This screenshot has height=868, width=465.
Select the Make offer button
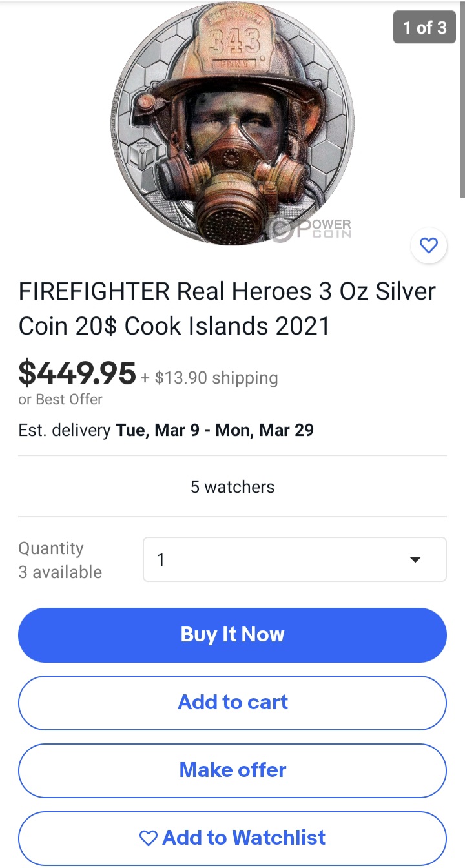coord(232,770)
